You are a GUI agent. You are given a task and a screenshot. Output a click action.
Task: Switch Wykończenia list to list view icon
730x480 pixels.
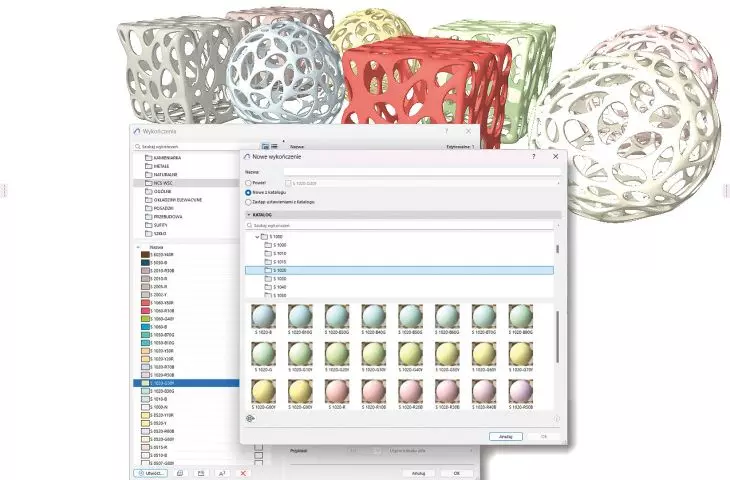point(274,146)
